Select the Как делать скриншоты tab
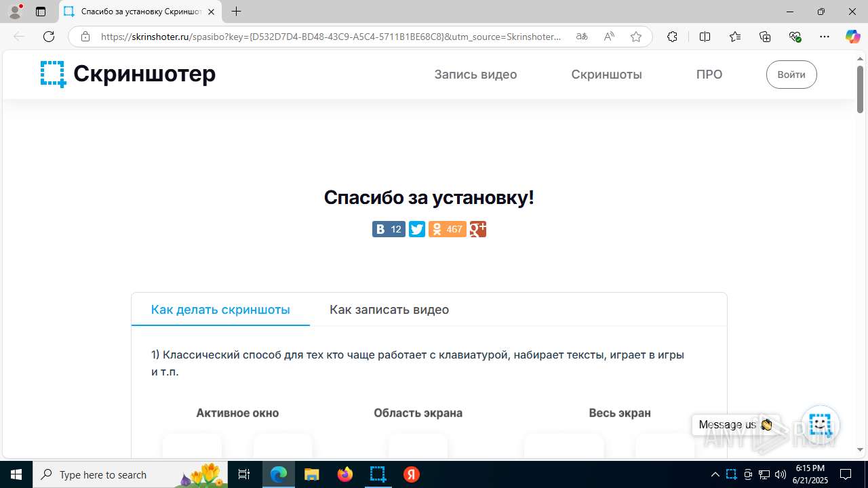 tap(220, 310)
